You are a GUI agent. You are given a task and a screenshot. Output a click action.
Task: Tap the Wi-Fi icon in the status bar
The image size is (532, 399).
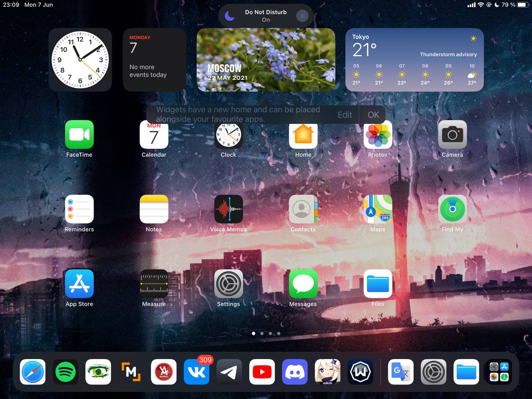pos(480,5)
